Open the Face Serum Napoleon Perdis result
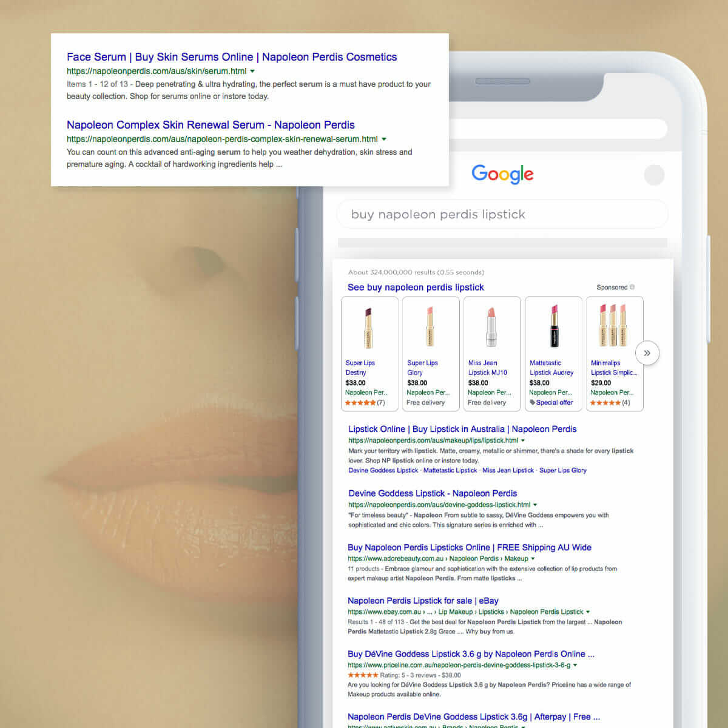 click(232, 56)
